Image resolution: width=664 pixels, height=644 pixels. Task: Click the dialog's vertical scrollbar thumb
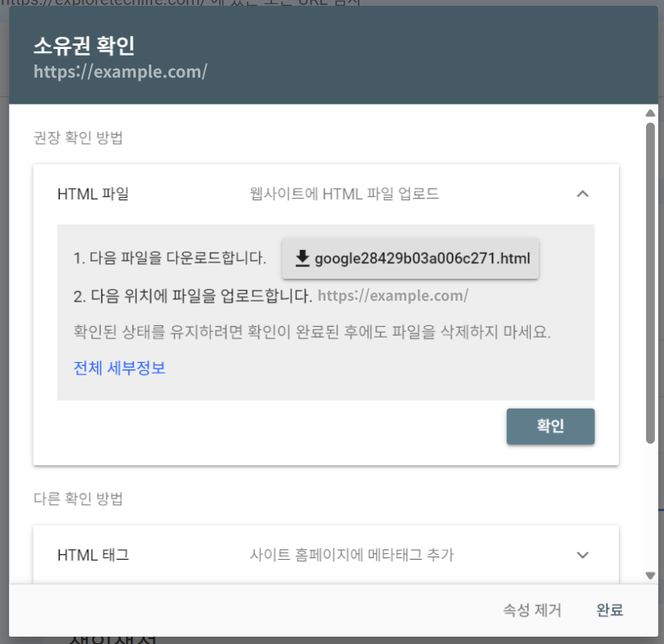[x=650, y=283]
